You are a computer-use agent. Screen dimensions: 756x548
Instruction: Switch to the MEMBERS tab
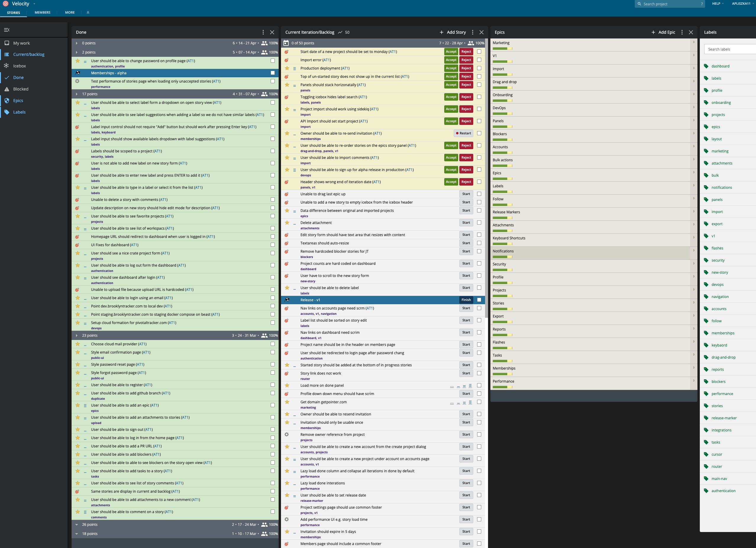(x=42, y=13)
